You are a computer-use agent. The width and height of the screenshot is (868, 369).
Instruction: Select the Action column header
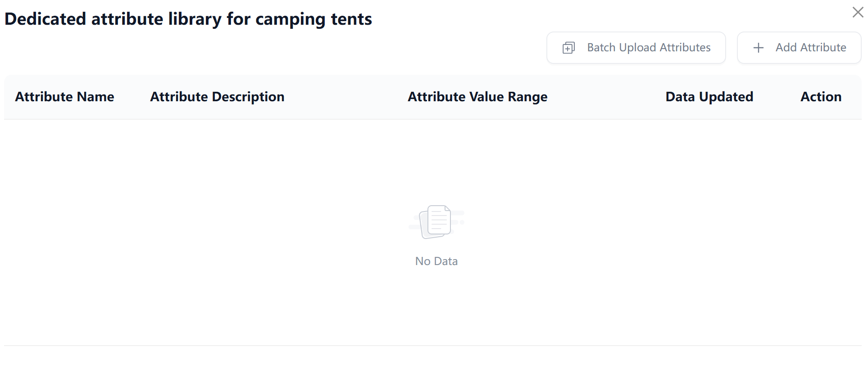pyautogui.click(x=820, y=97)
